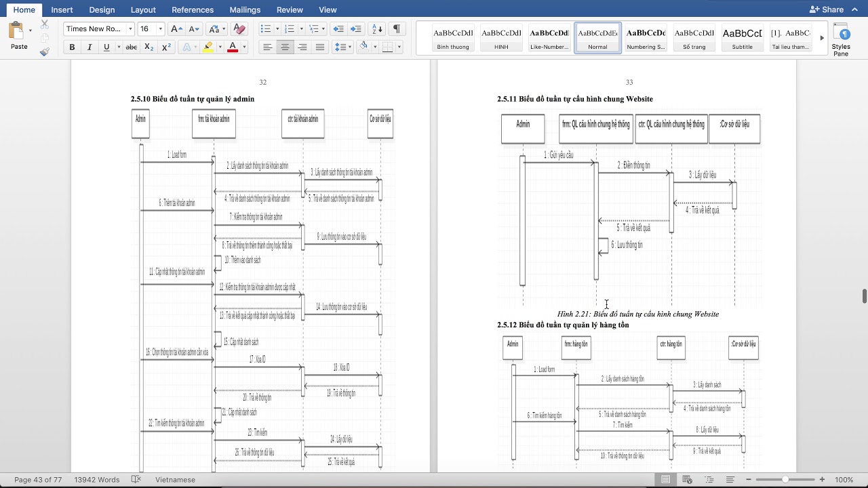The width and height of the screenshot is (868, 488).
Task: Apply subscript formatting
Action: (149, 47)
